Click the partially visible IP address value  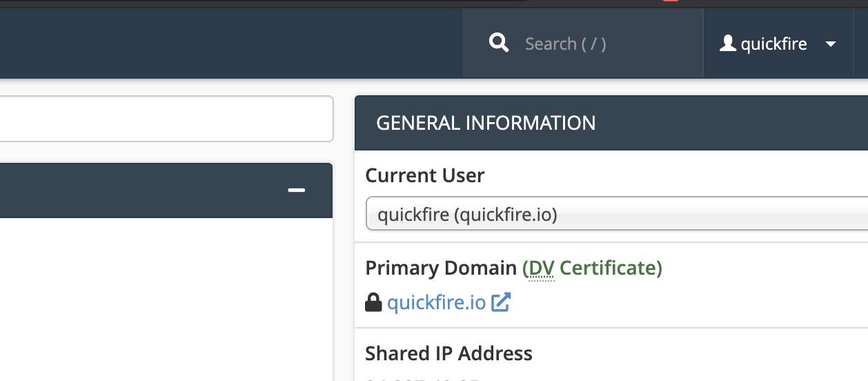(x=422, y=379)
